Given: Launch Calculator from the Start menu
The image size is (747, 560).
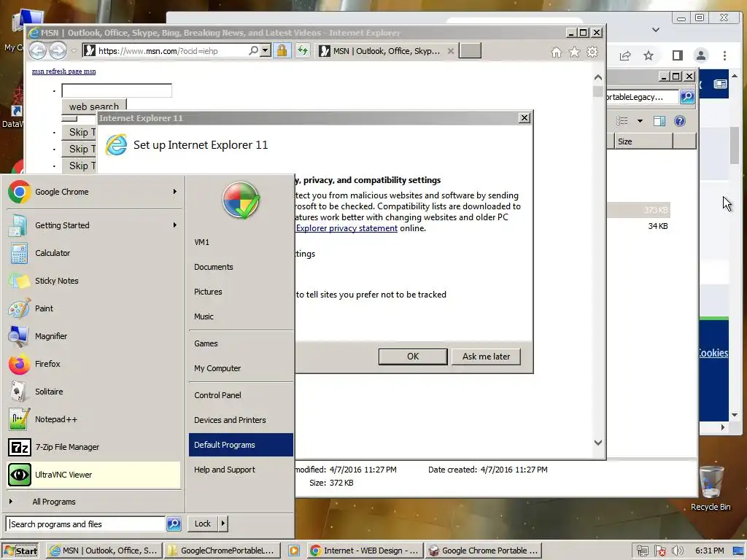Looking at the screenshot, I should [93, 253].
